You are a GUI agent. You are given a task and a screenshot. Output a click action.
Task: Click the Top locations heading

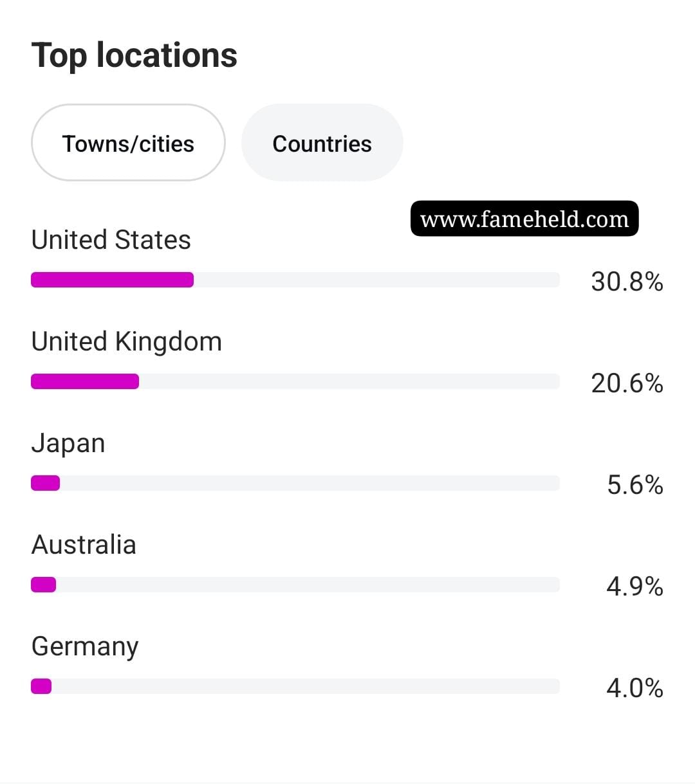pos(134,55)
